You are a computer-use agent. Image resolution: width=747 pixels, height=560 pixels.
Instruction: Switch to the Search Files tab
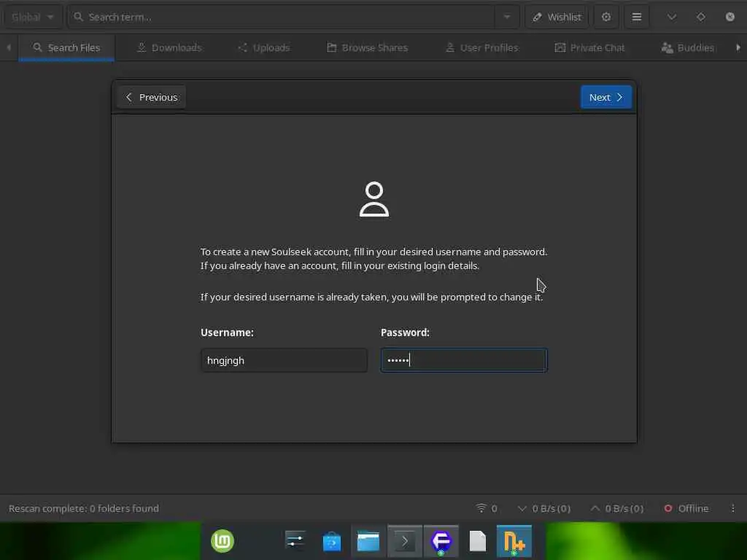(66, 47)
